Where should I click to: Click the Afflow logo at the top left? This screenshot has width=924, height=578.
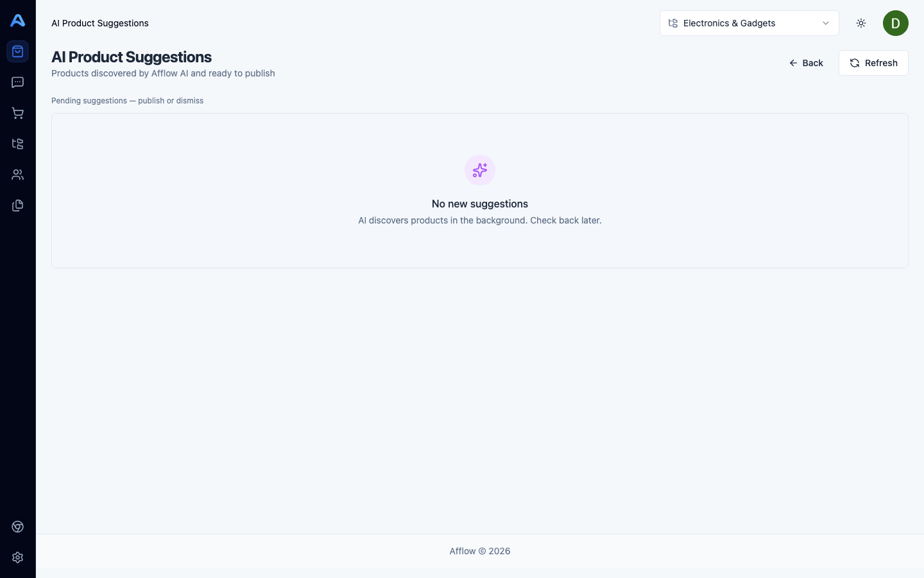click(x=17, y=20)
